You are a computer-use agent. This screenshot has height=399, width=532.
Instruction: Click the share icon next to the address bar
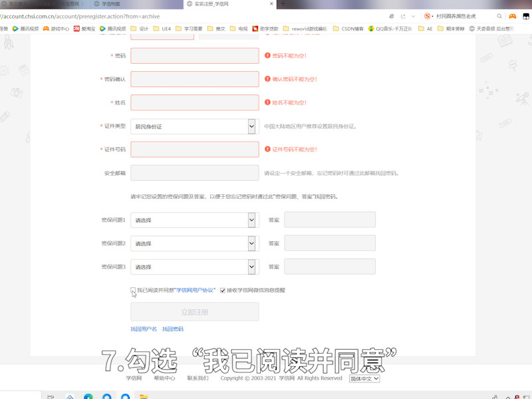click(x=403, y=16)
